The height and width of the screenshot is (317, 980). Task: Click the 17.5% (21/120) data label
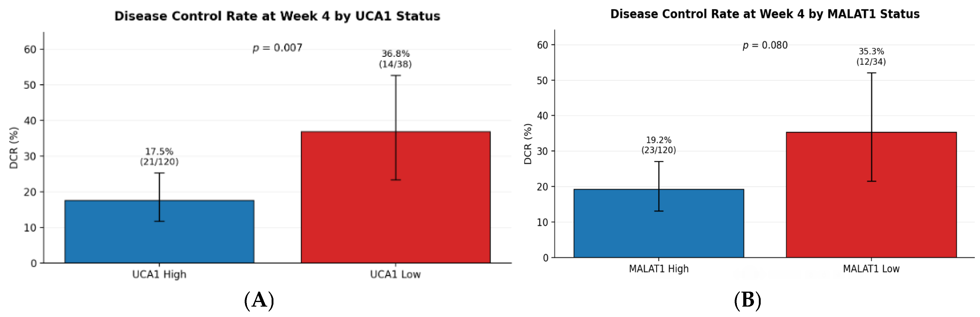point(159,157)
